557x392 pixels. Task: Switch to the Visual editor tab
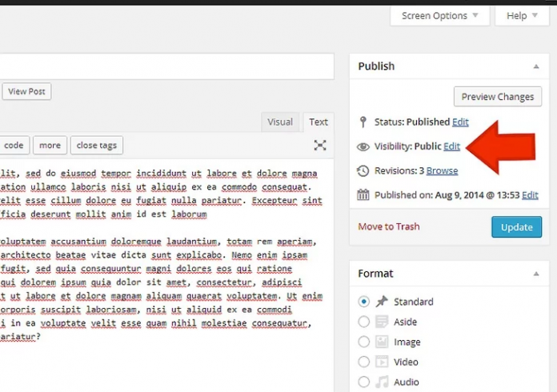[x=280, y=122]
